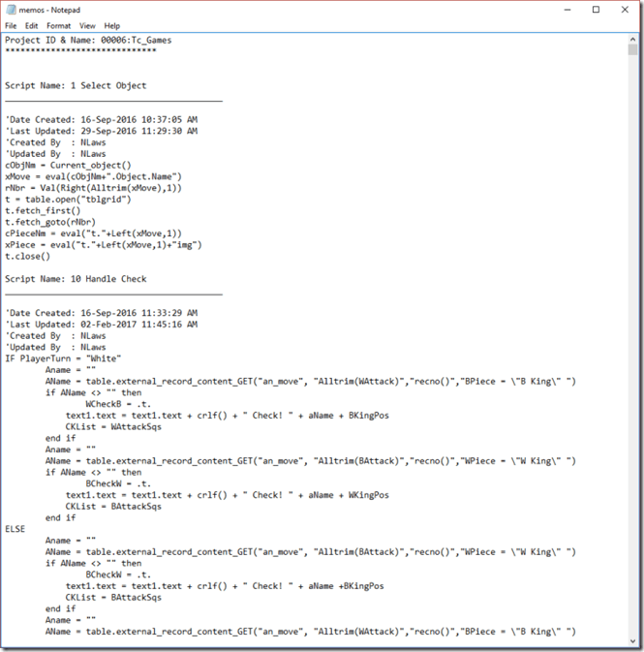
Task: Click the line of asterisks under Project ID
Action: (80, 50)
